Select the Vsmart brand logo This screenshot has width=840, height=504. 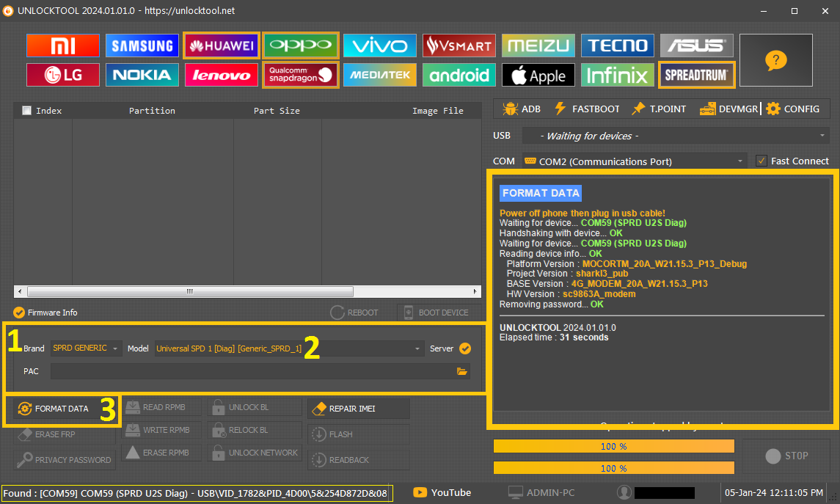pyautogui.click(x=459, y=45)
